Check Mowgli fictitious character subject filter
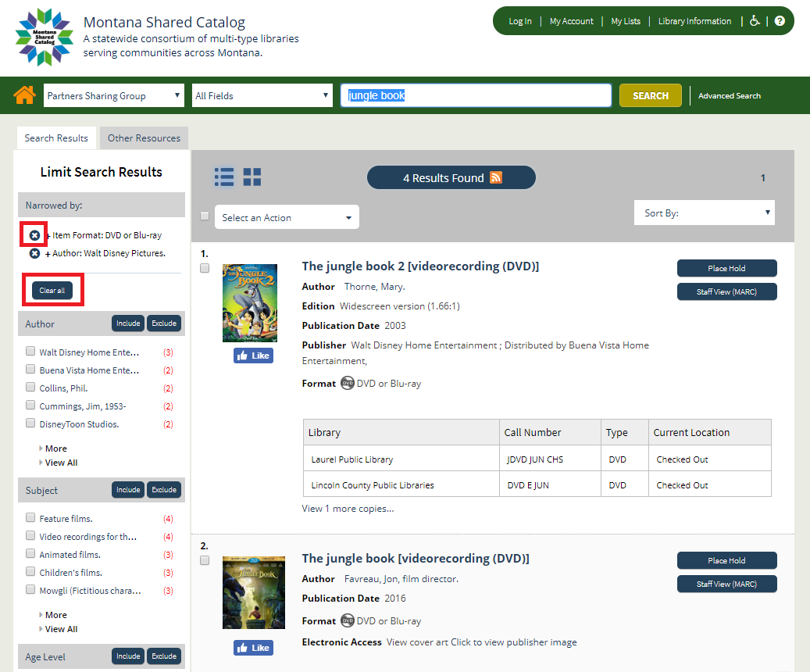This screenshot has width=810, height=672. 30,589
